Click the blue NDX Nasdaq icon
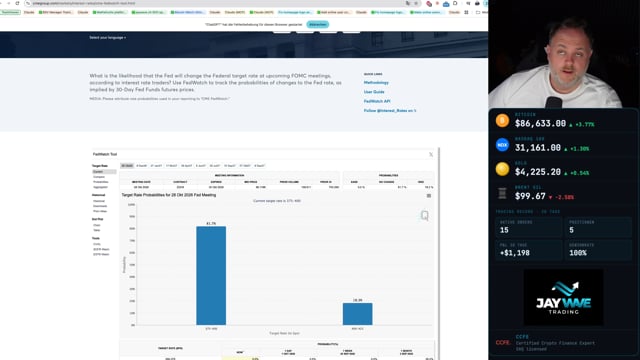This screenshot has height=360, width=640. [502, 145]
